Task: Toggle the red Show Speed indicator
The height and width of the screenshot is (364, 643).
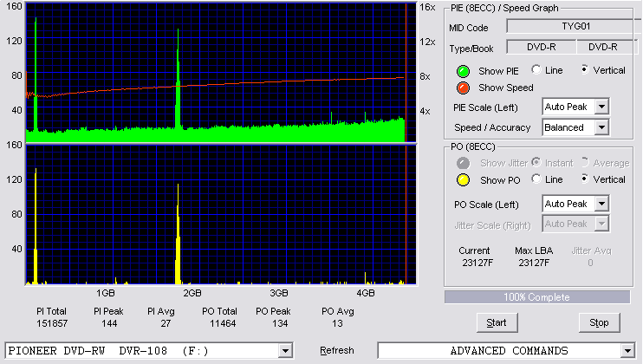Action: tap(463, 88)
